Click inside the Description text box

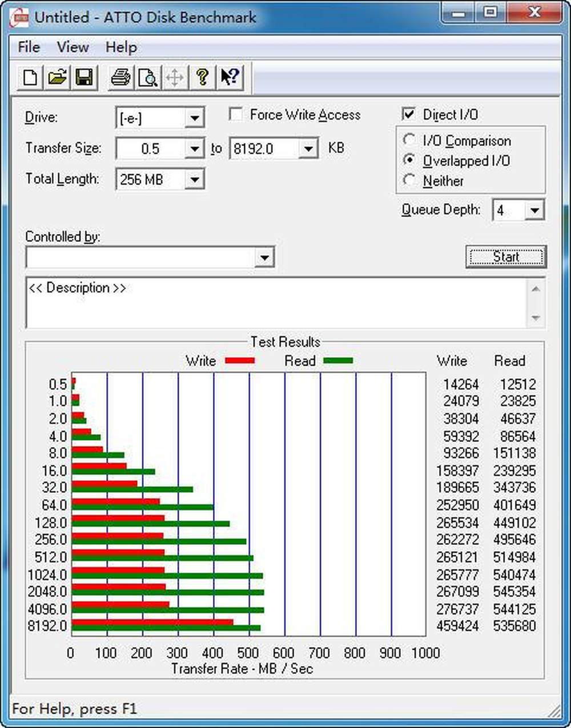coord(276,303)
